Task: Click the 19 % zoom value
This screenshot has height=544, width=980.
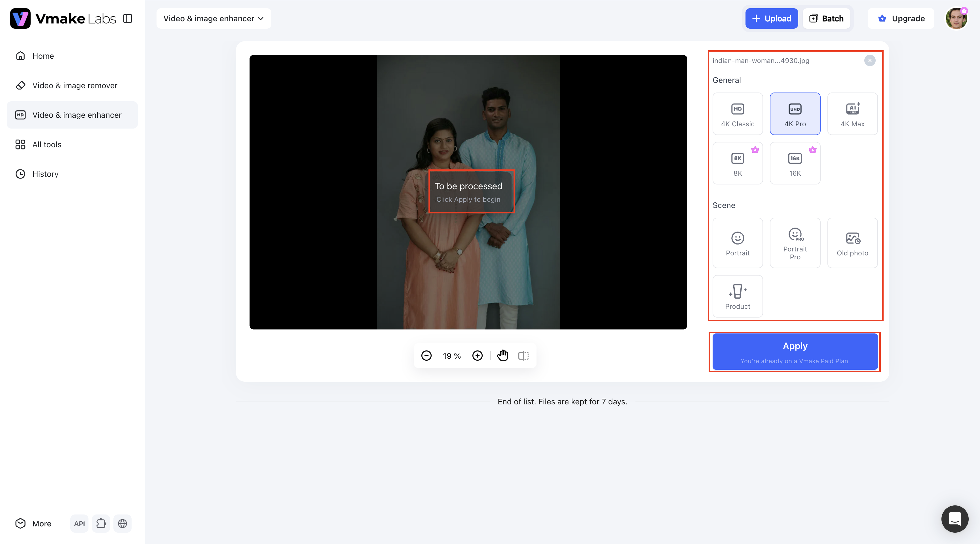Action: point(452,356)
